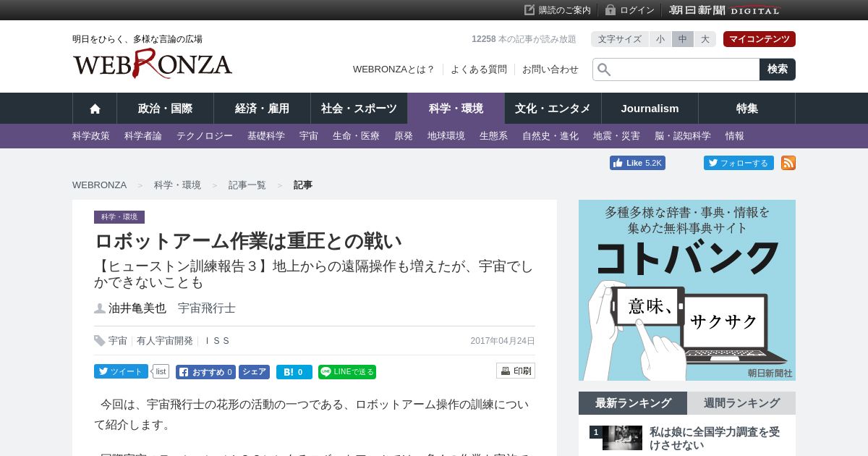The image size is (868, 456).
Task: Click the tag icon beside 宇宙
Action: pos(100,341)
